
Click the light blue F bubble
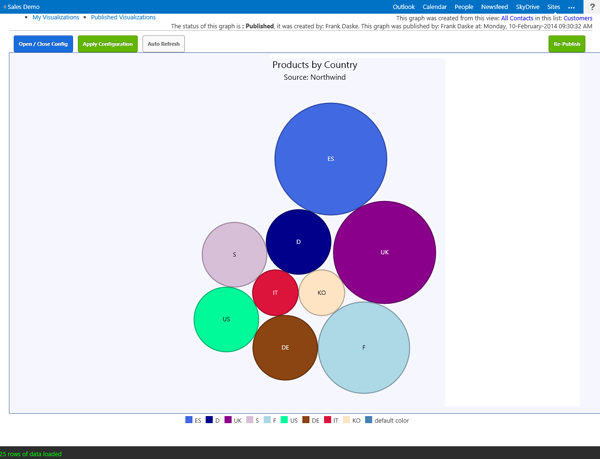tap(364, 347)
